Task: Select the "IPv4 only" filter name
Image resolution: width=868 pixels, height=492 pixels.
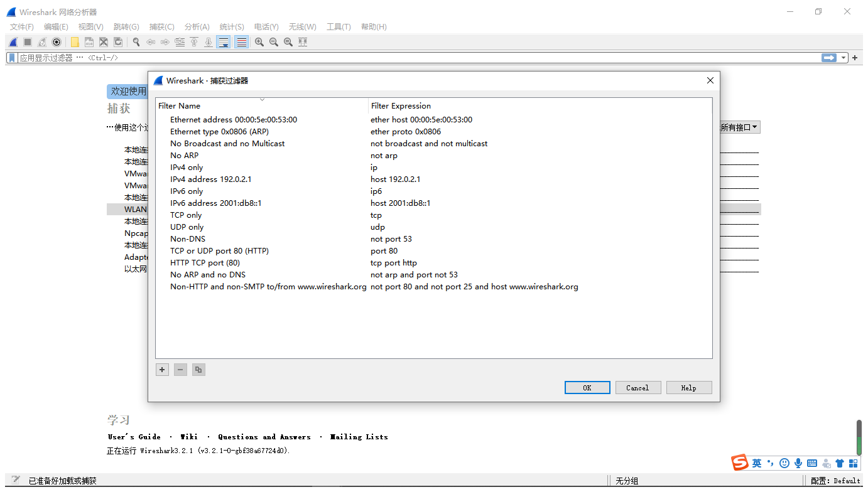Action: [187, 168]
